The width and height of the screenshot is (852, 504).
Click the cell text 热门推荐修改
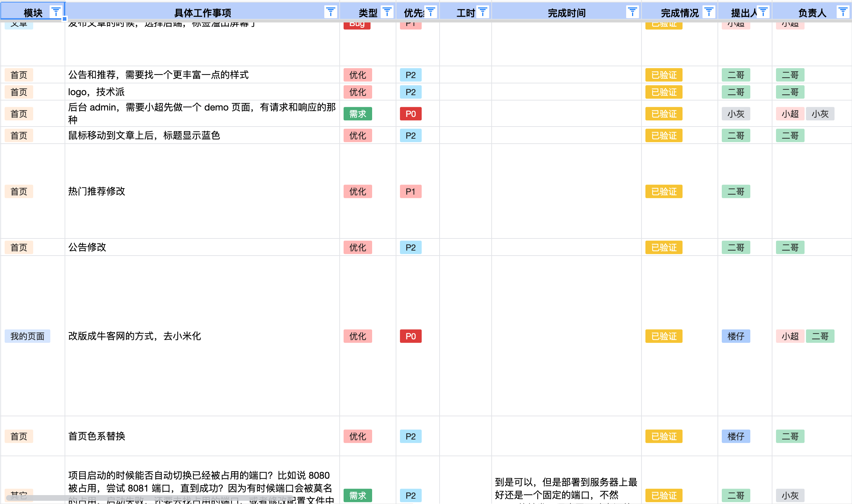click(97, 191)
